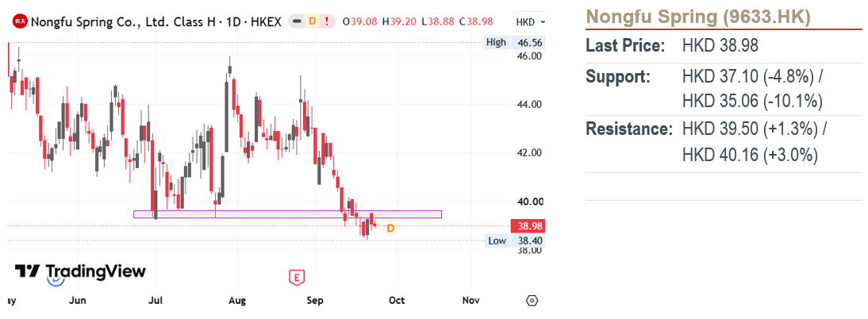The image size is (868, 319).
Task: Click the Nov label on time axis
Action: 470,301
